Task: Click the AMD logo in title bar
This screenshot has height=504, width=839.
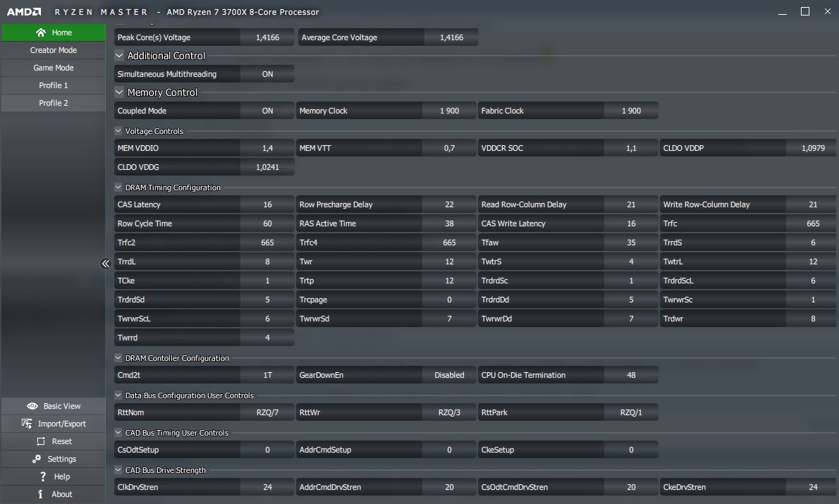Action: 23,12
